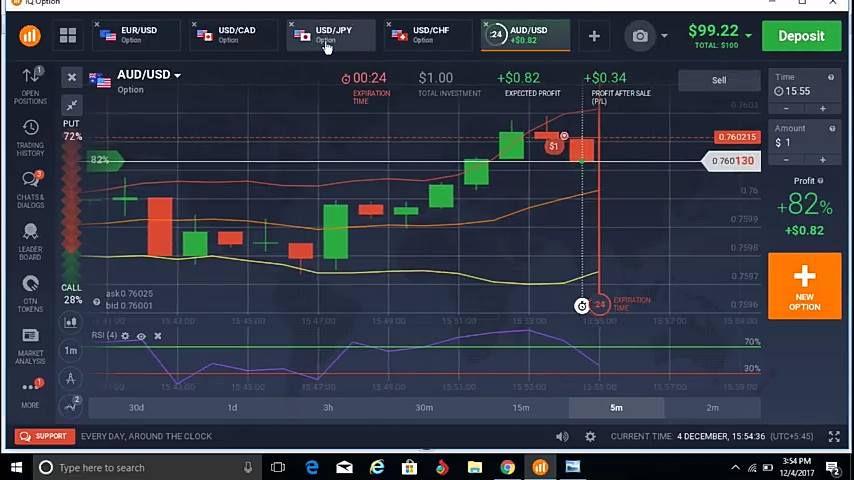The image size is (854, 480).
Task: Open Chats & Dialogs
Action: (x=30, y=190)
